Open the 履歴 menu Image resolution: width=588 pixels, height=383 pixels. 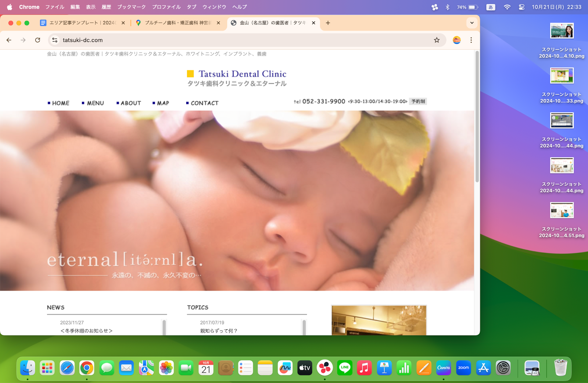106,7
